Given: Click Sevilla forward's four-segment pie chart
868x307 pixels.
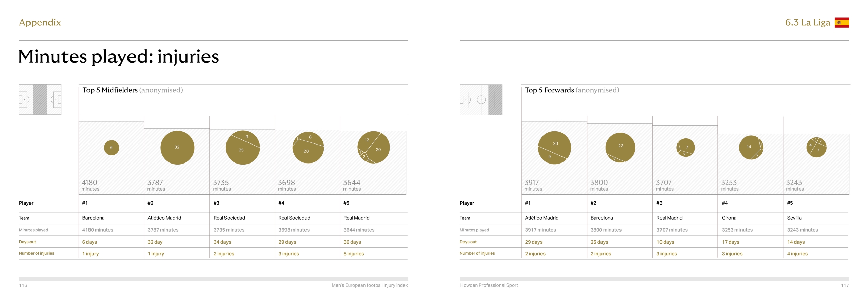Looking at the screenshot, I should (x=816, y=147).
